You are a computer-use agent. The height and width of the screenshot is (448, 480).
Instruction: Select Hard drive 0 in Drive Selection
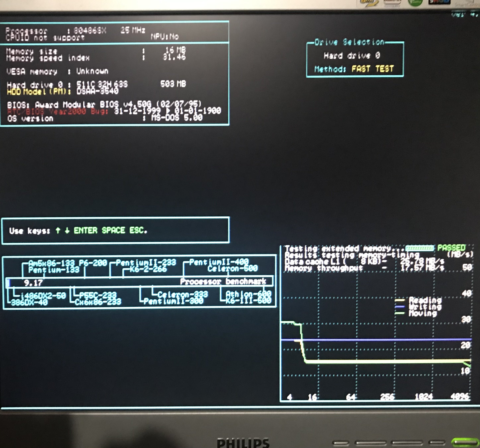click(x=352, y=56)
